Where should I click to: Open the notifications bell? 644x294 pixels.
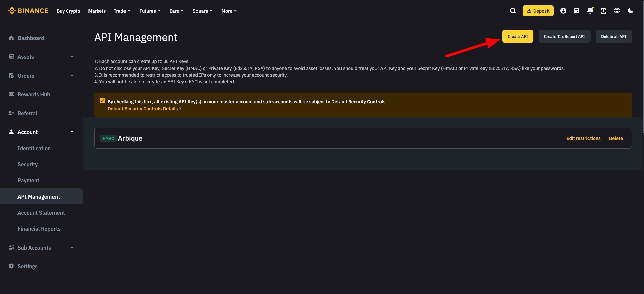click(590, 11)
